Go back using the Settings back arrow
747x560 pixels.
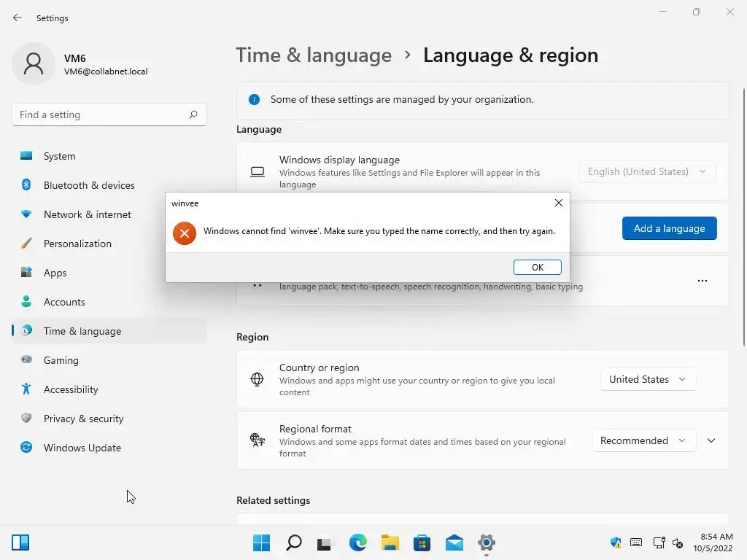pyautogui.click(x=18, y=17)
